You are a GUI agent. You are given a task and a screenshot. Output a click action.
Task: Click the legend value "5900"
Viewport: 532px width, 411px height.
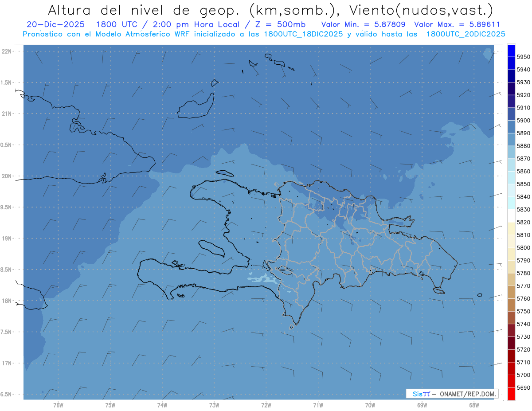[x=524, y=120]
